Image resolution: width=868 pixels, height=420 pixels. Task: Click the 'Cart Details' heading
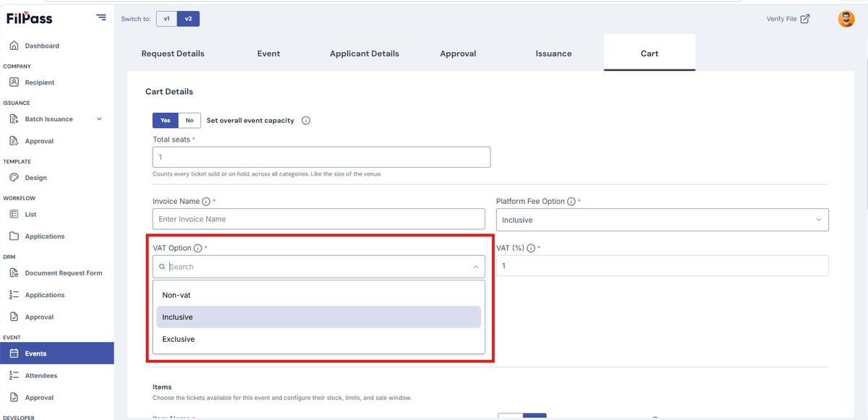[x=169, y=92]
